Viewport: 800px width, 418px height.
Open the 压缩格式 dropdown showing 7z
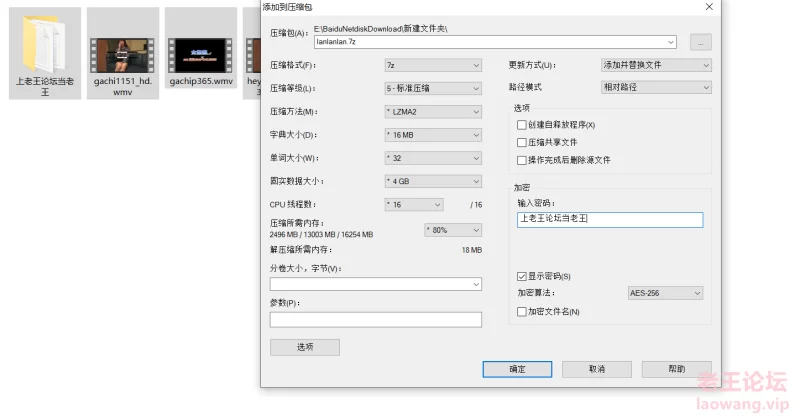[433, 65]
